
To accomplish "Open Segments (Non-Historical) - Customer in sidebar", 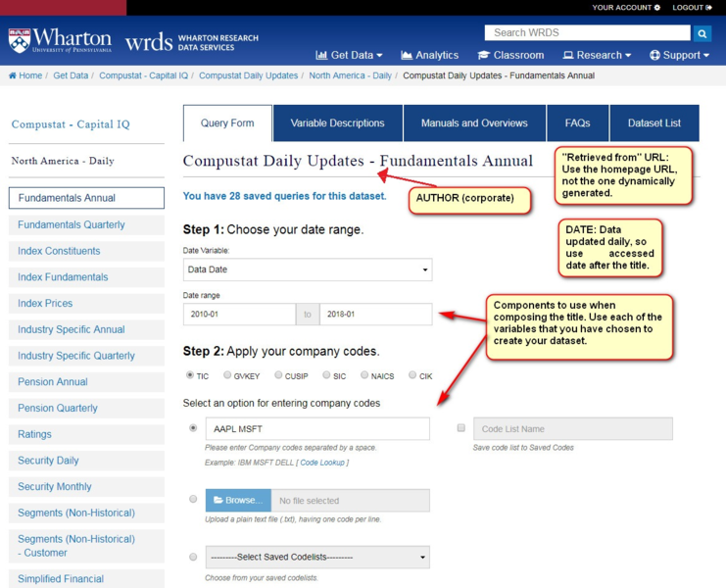I will (x=86, y=546).
